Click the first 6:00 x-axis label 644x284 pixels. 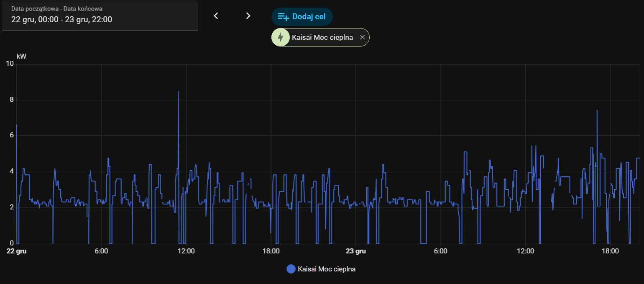tap(101, 251)
